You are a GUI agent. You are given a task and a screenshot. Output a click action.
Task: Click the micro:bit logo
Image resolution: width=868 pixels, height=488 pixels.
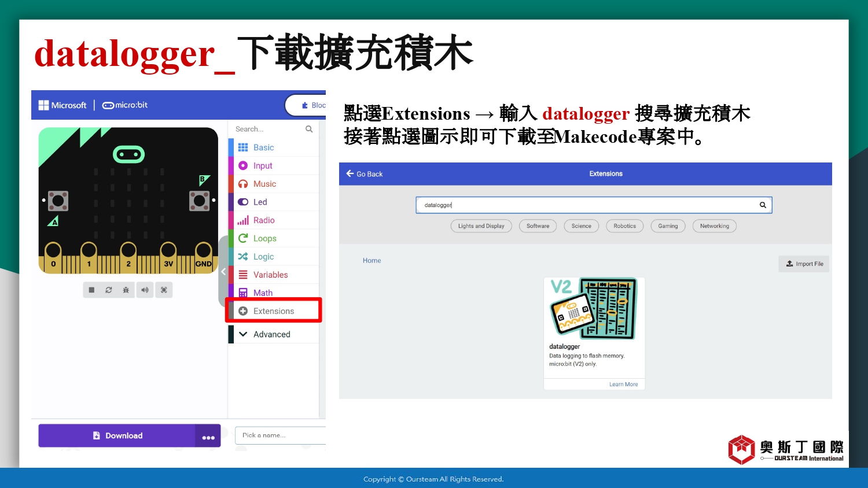125,105
